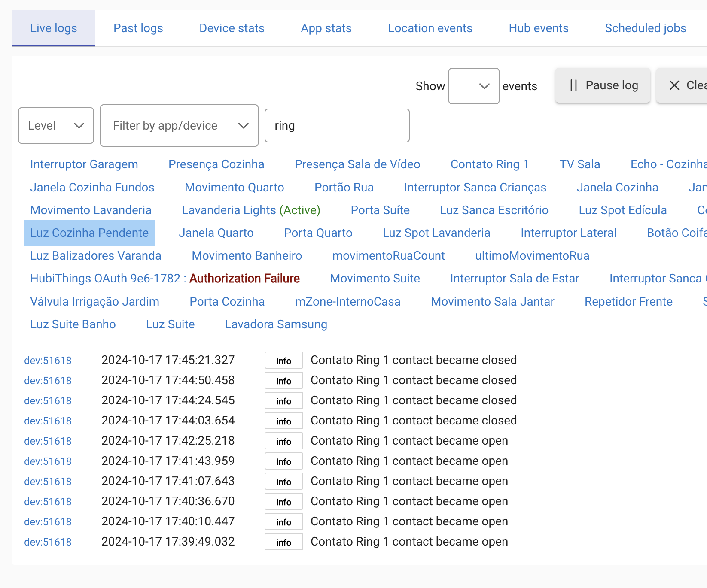Open the Device stats tab
This screenshot has width=707, height=588.
232,28
